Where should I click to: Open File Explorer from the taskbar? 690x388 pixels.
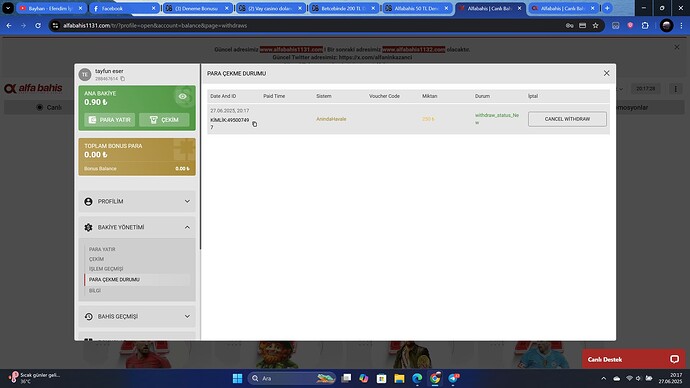click(399, 378)
